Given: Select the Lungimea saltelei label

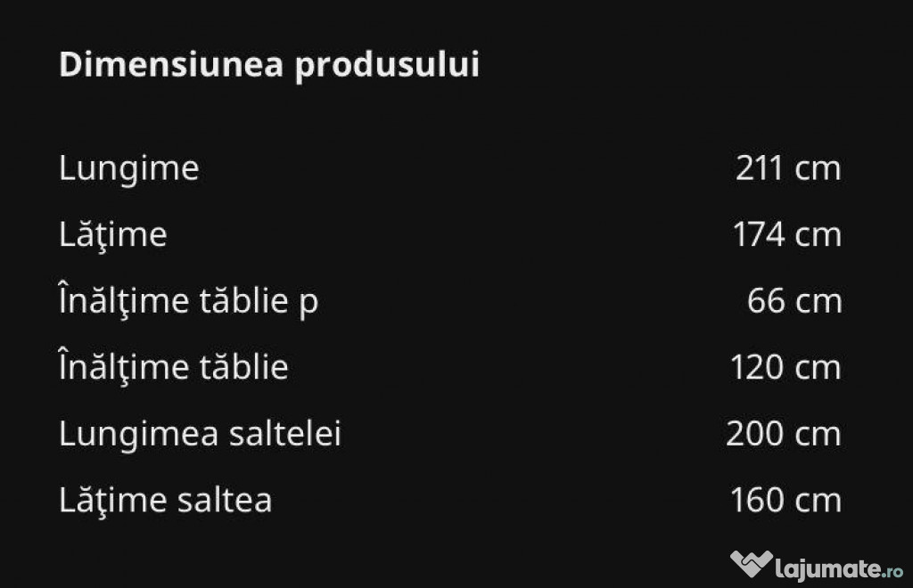Looking at the screenshot, I should pos(201,435).
